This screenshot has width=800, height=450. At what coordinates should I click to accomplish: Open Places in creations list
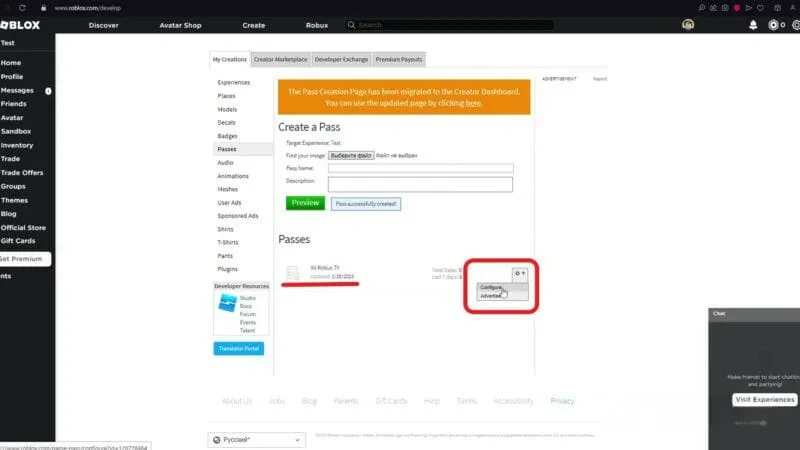coord(227,96)
